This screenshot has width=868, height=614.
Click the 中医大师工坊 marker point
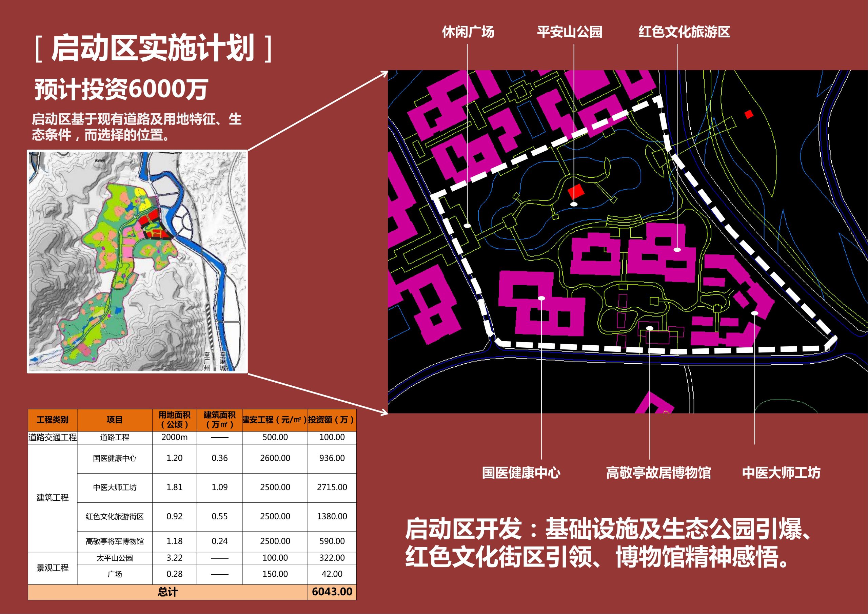tap(755, 313)
